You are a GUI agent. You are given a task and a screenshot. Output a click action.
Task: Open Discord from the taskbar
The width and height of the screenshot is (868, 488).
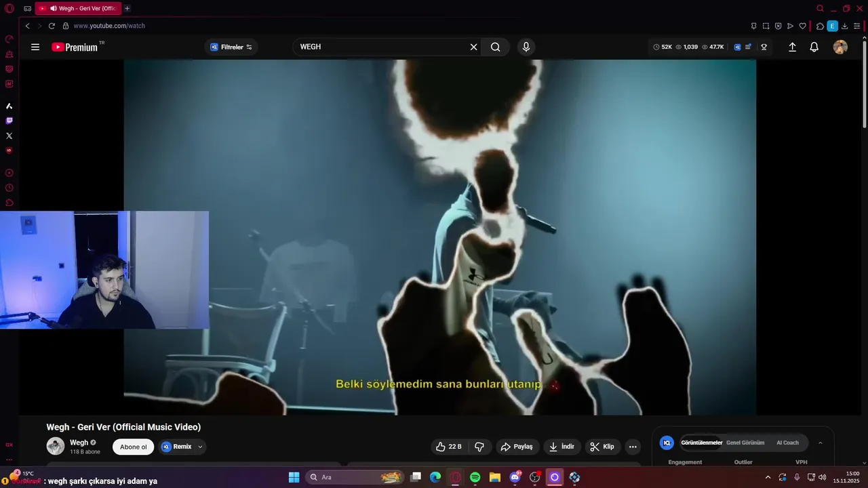click(x=515, y=477)
